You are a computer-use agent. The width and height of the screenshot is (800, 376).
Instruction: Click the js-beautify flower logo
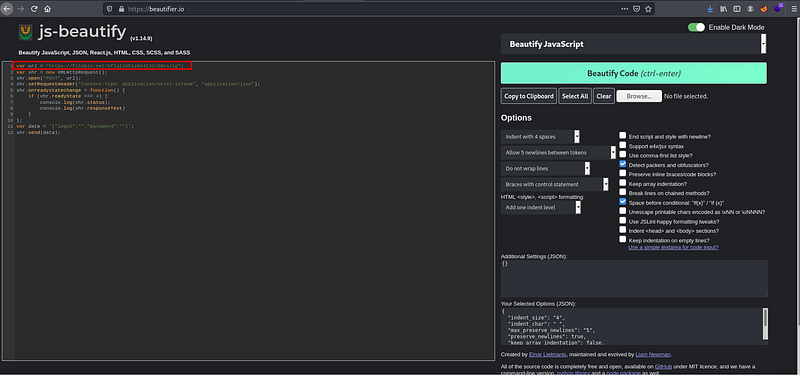[x=25, y=32]
